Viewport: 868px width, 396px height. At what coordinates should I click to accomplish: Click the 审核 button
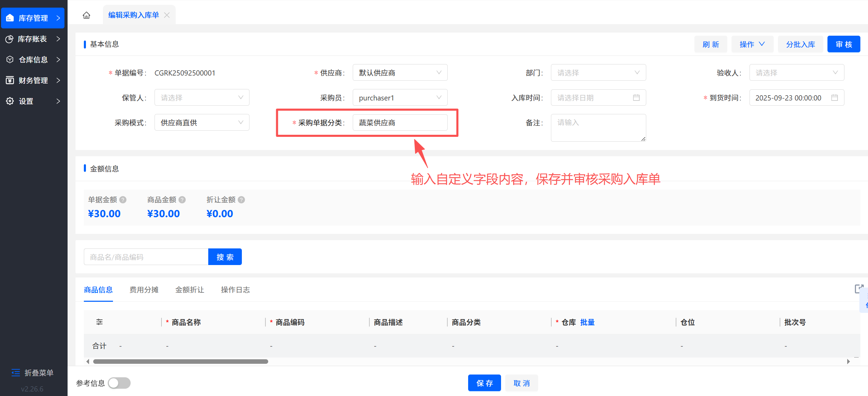[x=843, y=44]
